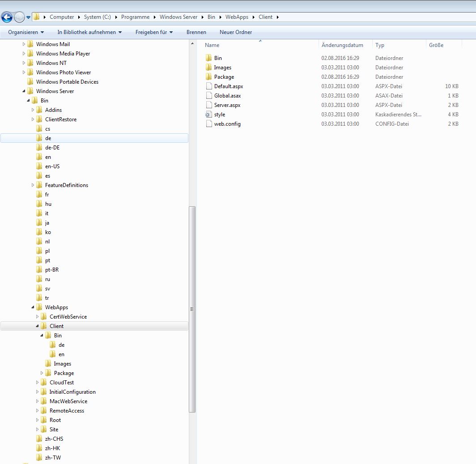Click the Brennen toolbar button
The height and width of the screenshot is (464, 476).
click(196, 32)
